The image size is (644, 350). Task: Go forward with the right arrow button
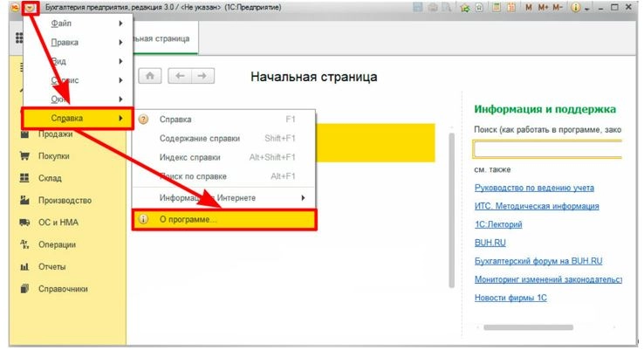(x=202, y=76)
